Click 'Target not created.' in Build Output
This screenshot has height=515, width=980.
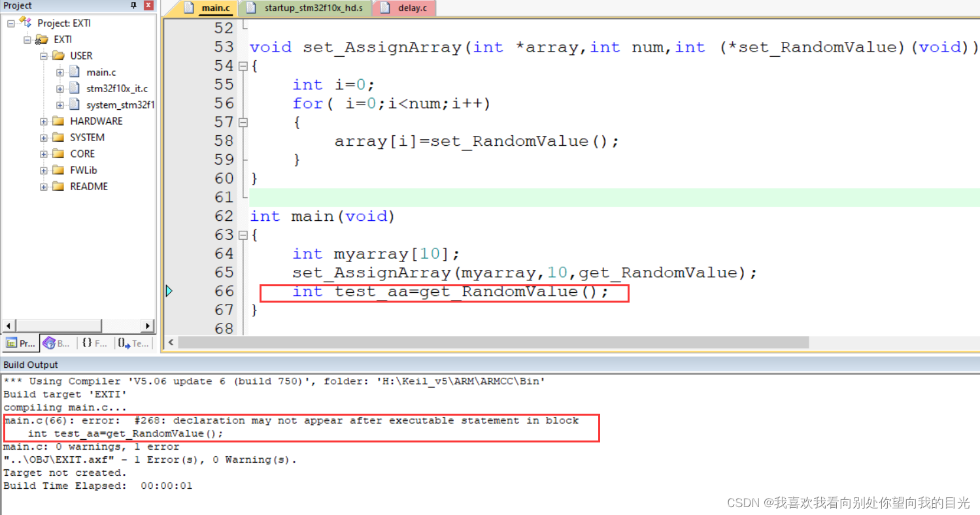tap(65, 473)
